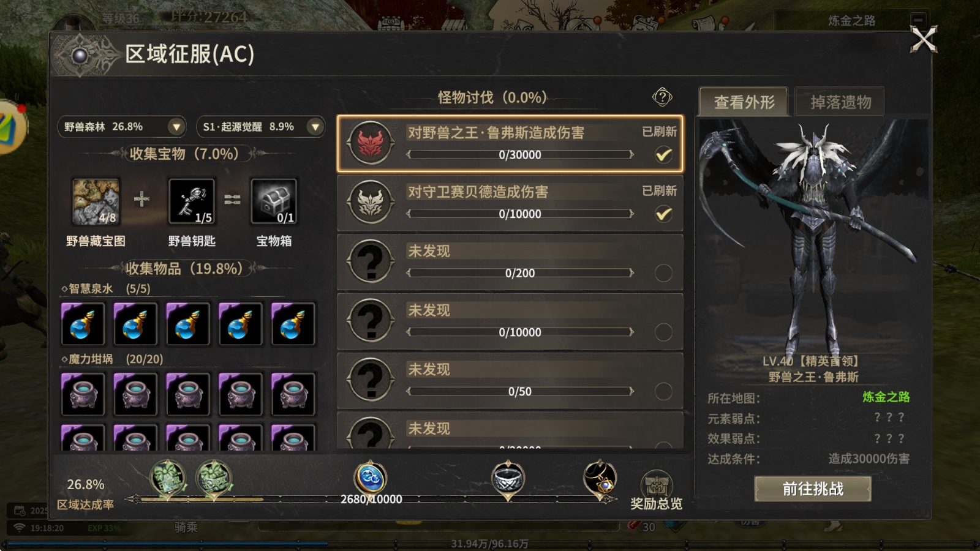Toggle the checkmark for 守卫赛贝德 quest
980x551 pixels.
tap(663, 214)
